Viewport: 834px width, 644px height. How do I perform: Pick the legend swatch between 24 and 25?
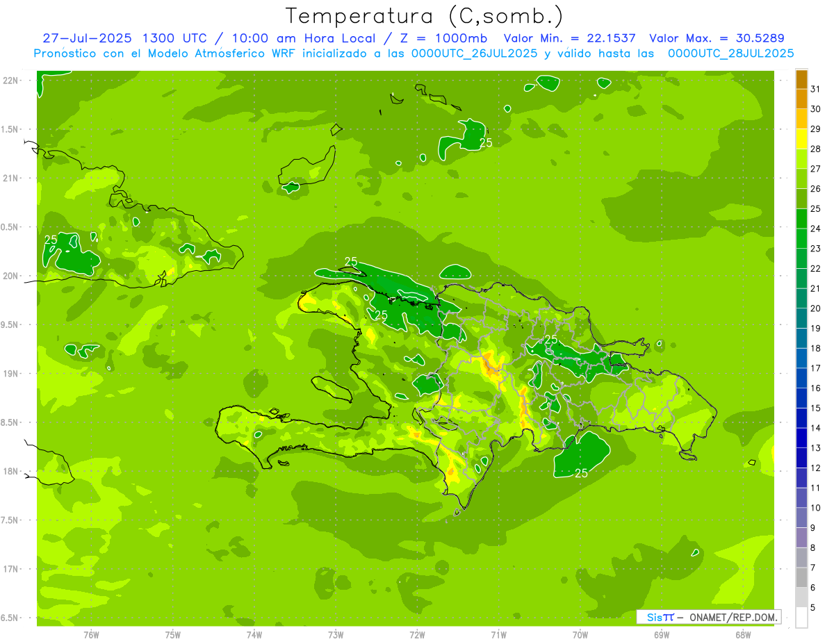(x=801, y=219)
